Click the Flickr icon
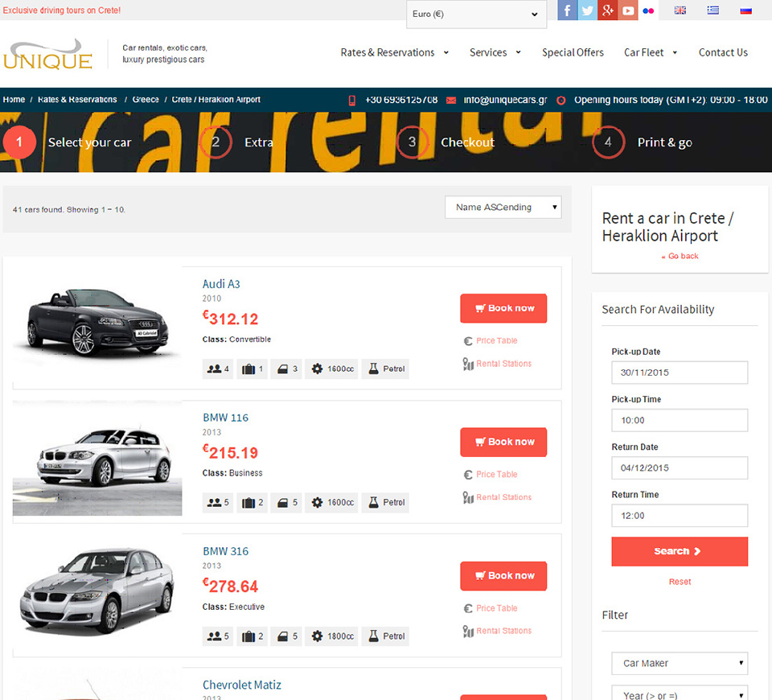The image size is (772, 700). (648, 10)
